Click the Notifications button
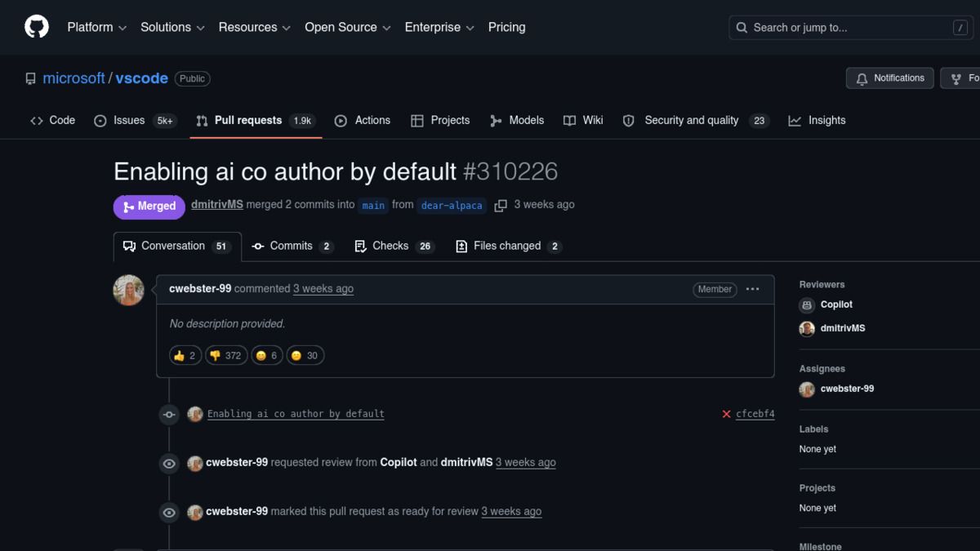The image size is (980, 551). [889, 78]
